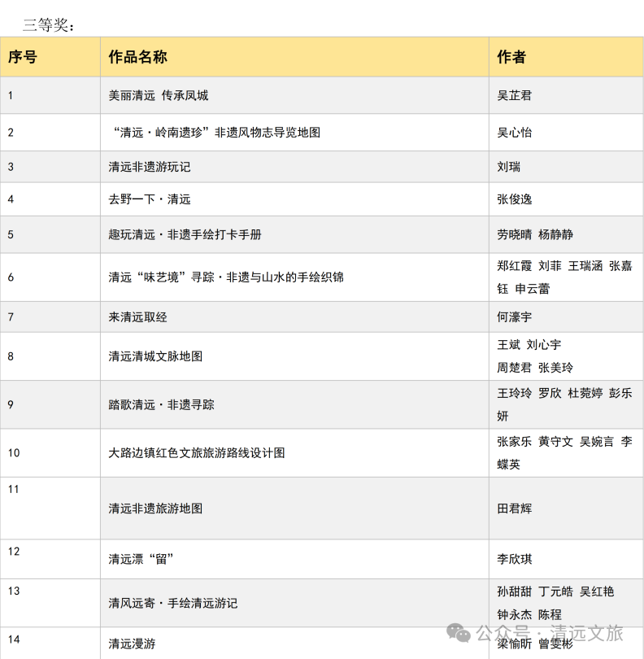Click the title 清远非遗旅游地图
644x659 pixels.
[155, 508]
